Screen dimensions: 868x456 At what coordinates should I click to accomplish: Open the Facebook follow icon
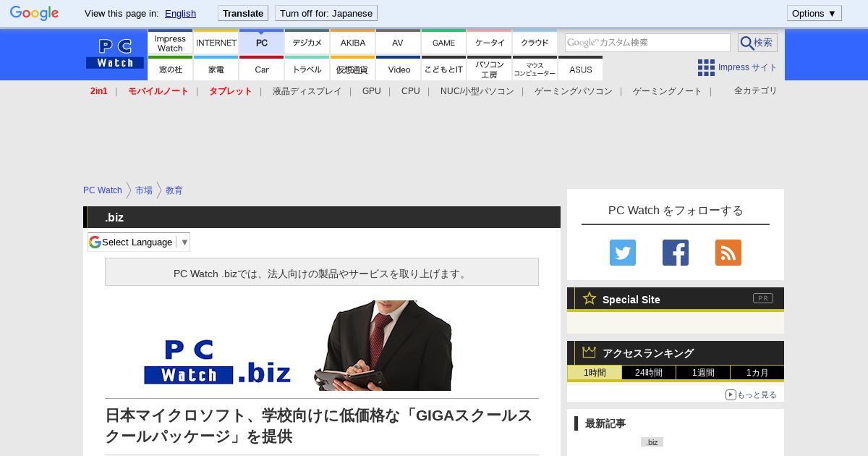(x=676, y=253)
